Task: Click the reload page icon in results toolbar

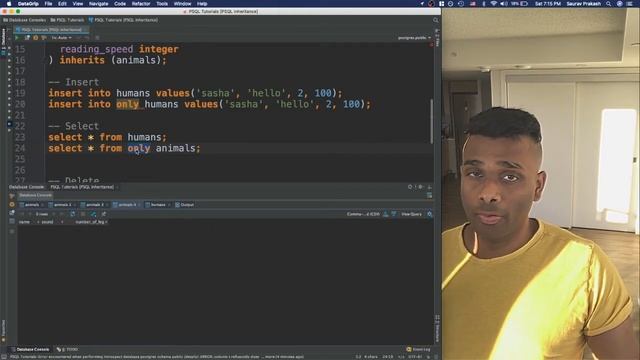Action: 73,214
